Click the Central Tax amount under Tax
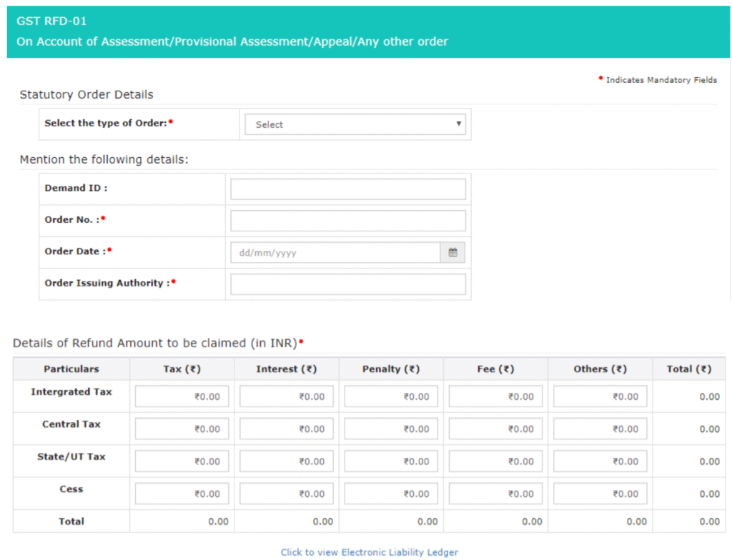 click(182, 429)
